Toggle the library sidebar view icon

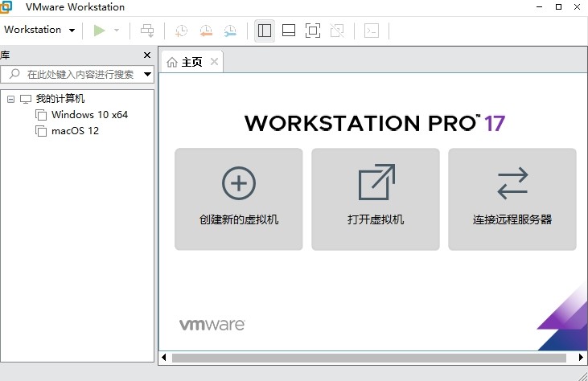click(x=265, y=31)
